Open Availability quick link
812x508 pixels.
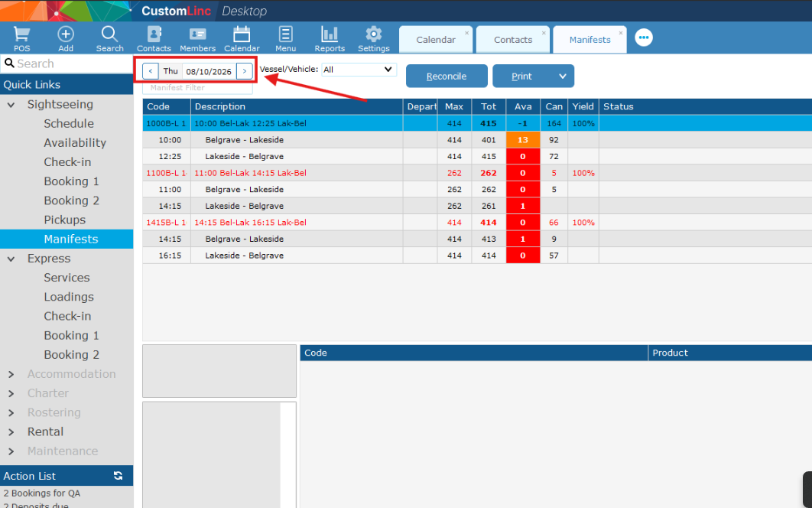(75, 142)
